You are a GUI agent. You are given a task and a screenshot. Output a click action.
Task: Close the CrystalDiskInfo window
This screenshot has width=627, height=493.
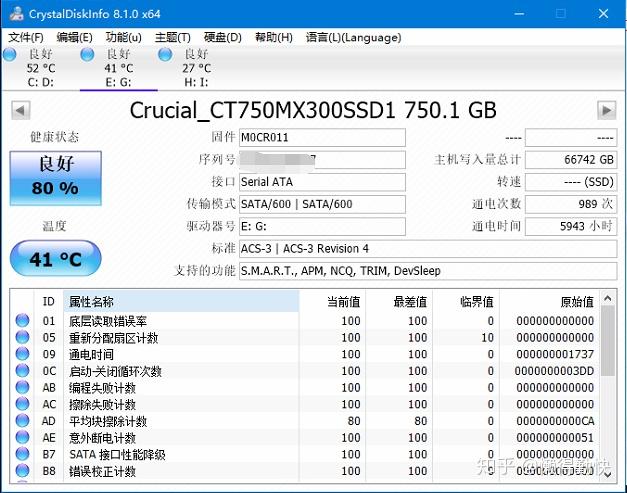pos(603,14)
